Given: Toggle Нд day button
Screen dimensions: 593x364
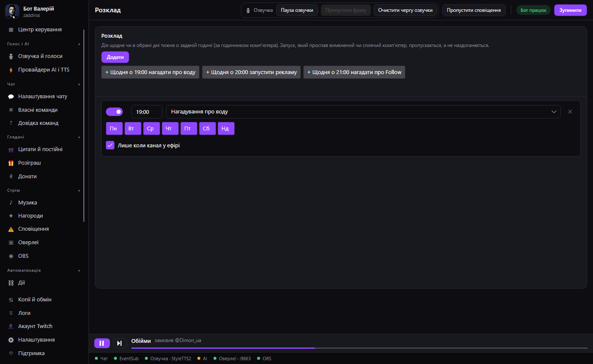Looking at the screenshot, I should pyautogui.click(x=226, y=128).
